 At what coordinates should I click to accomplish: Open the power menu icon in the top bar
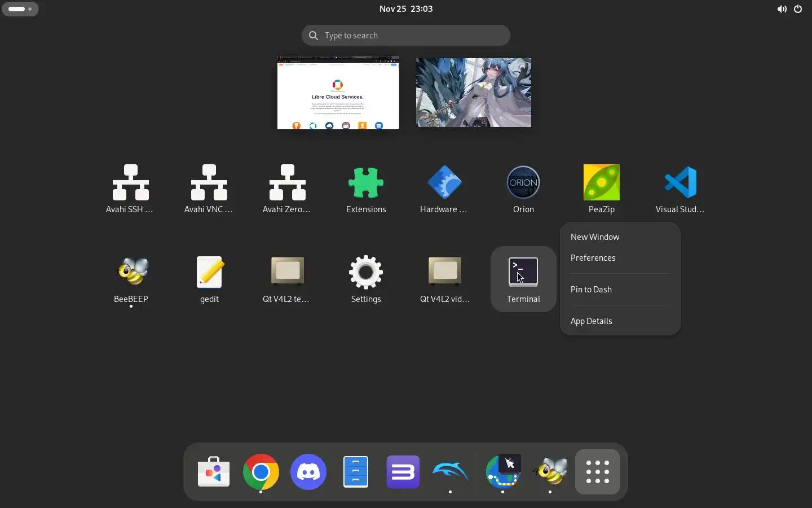[799, 9]
